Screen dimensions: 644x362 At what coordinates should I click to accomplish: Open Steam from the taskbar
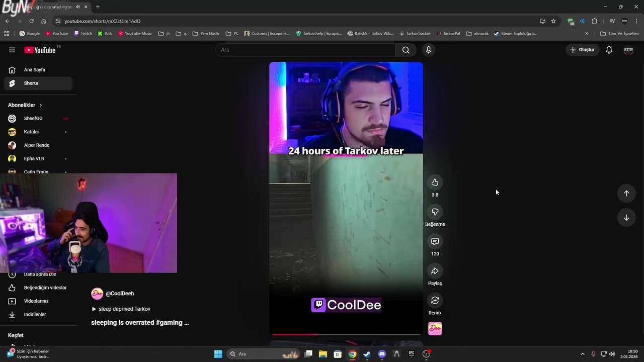[367, 354]
